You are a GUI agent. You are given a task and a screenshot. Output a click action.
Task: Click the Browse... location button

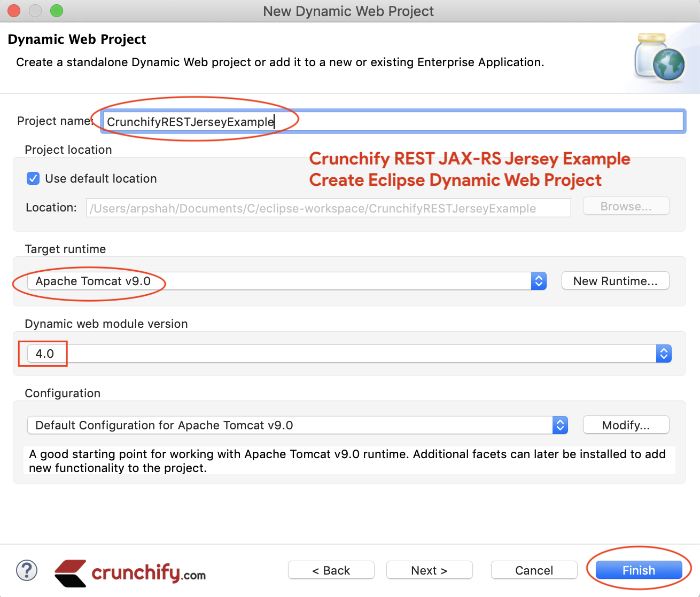(x=626, y=206)
